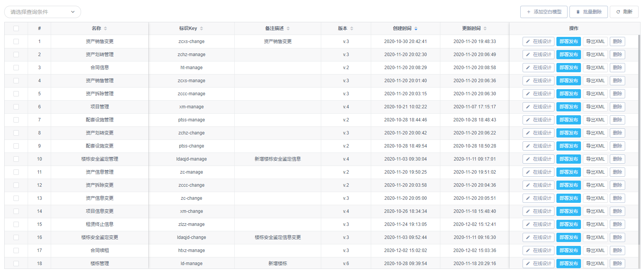This screenshot has width=644, height=272.
Task: Click 部署发布 for 项目信息变更 row
Action: [569, 211]
